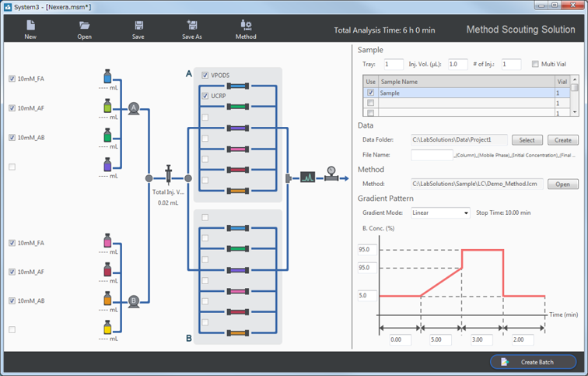Click the Save disk icon
The width and height of the screenshot is (588, 376).
click(138, 26)
